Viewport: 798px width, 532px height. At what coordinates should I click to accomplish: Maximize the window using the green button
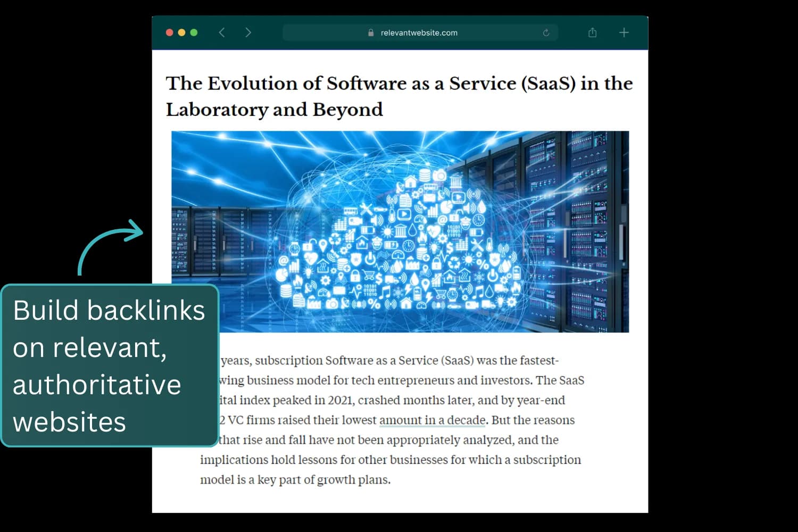pos(194,32)
